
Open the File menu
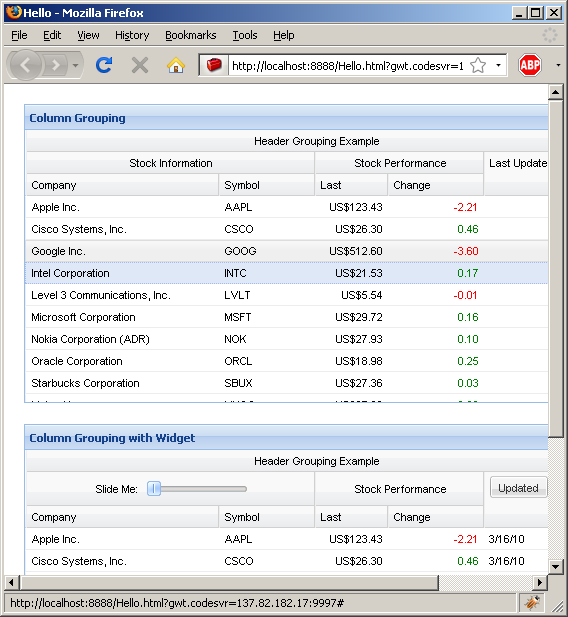click(x=19, y=35)
